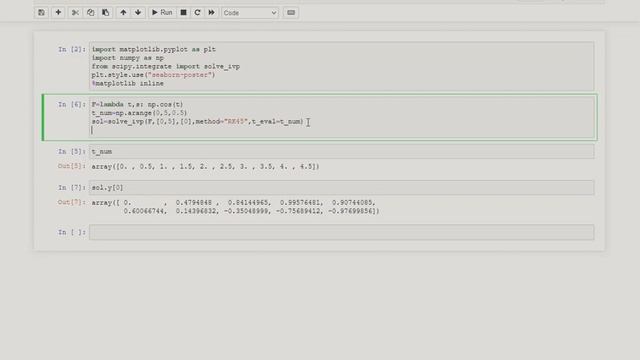This screenshot has width=640, height=360.
Task: Insert a cell below with the plus icon
Action: pyautogui.click(x=58, y=13)
